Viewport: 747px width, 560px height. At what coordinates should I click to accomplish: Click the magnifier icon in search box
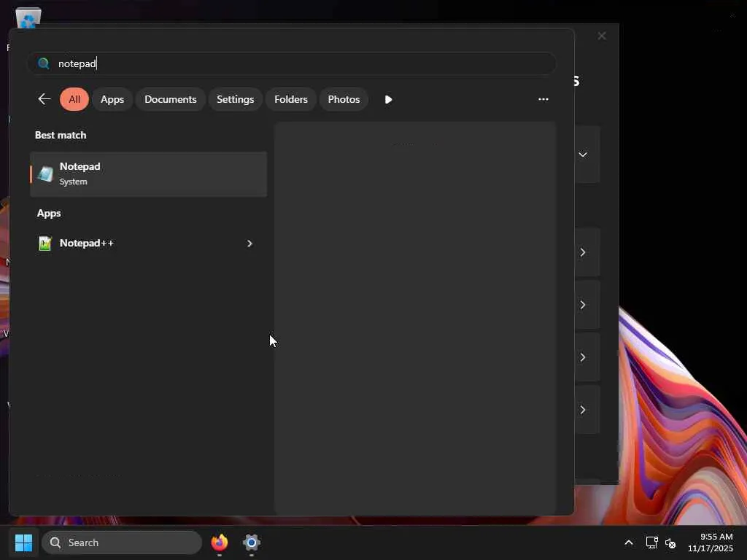[43, 63]
